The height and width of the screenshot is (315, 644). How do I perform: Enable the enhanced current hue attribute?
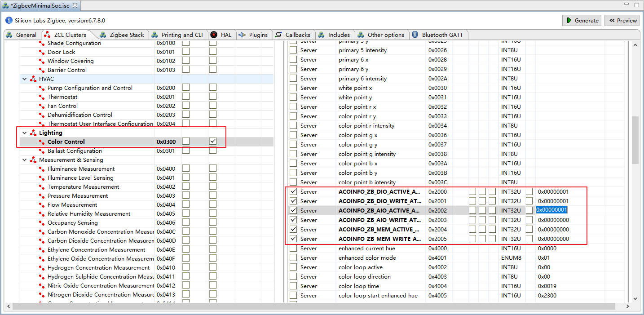(293, 248)
